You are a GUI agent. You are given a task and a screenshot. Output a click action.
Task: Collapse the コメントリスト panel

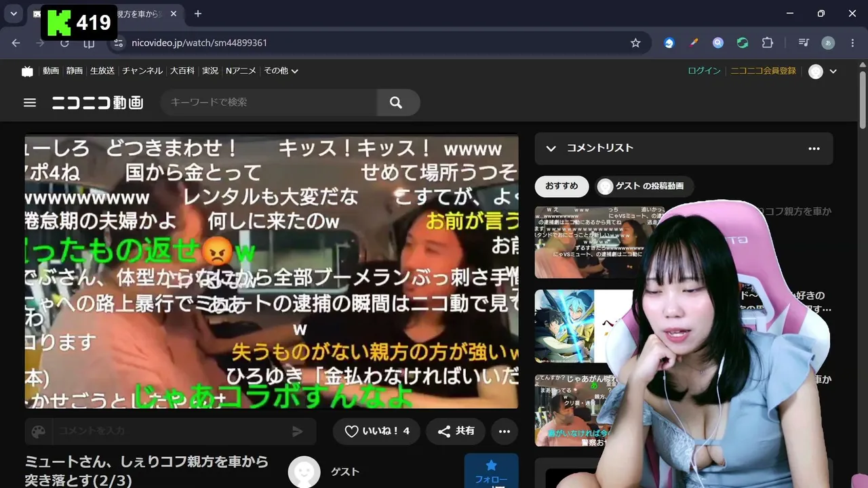pyautogui.click(x=551, y=148)
